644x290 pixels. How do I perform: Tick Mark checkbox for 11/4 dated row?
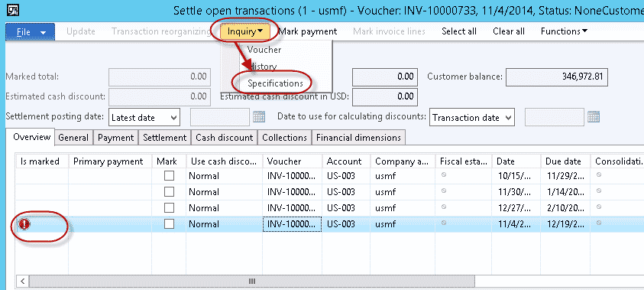click(x=170, y=224)
